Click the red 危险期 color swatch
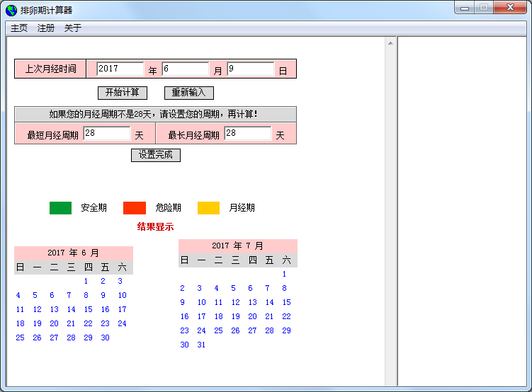 coord(134,208)
